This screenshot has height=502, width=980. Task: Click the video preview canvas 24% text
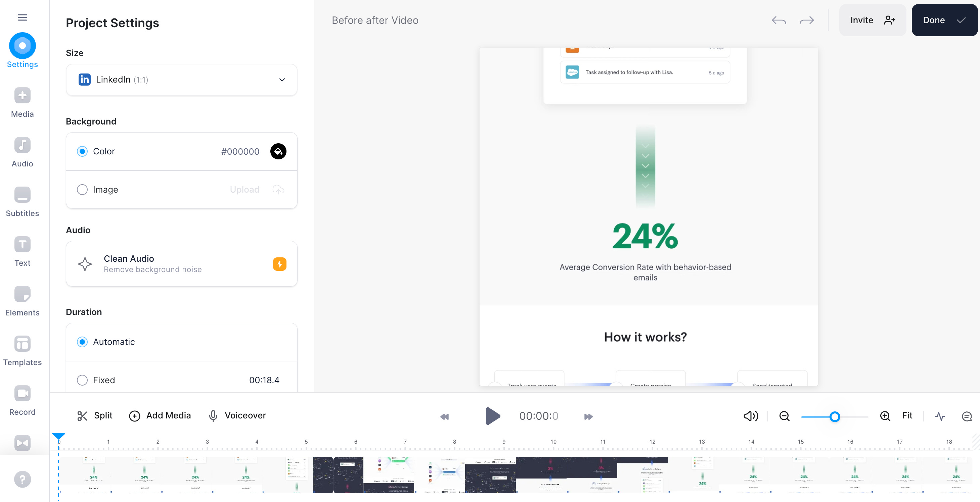click(x=645, y=236)
